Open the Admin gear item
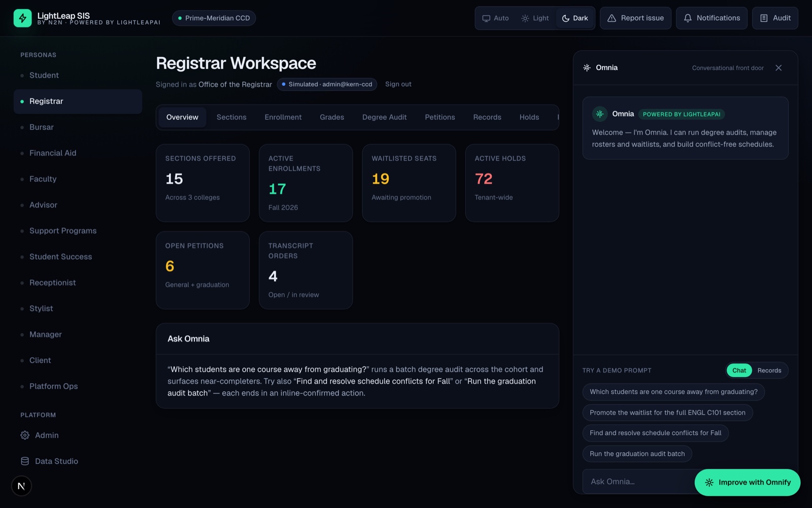The width and height of the screenshot is (812, 508). coord(78,435)
